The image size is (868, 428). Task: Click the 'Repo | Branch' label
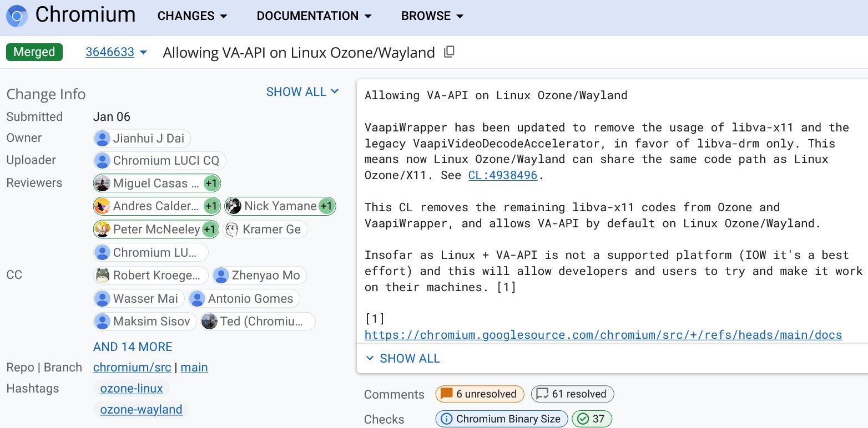pyautogui.click(x=44, y=368)
